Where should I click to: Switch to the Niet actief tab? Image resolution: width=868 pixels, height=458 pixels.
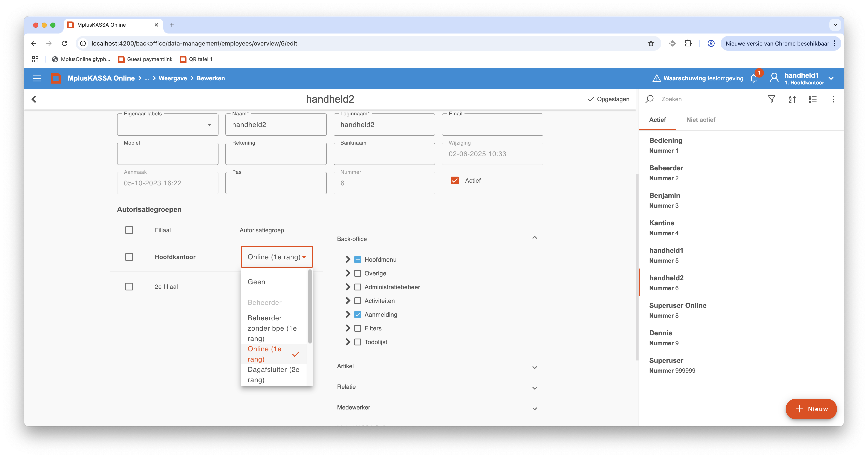(x=701, y=120)
